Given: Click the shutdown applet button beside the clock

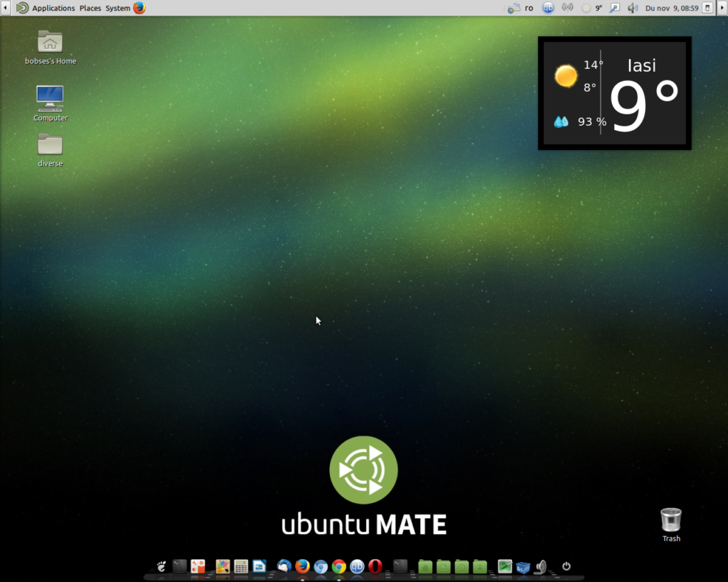Looking at the screenshot, I should point(707,8).
